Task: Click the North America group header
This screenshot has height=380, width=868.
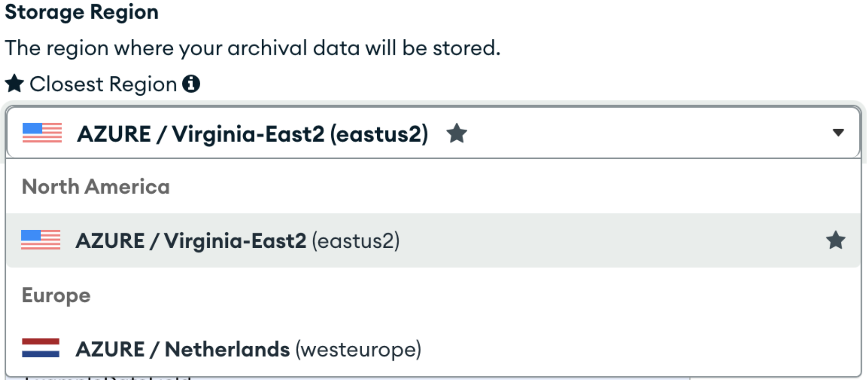Action: point(96,186)
